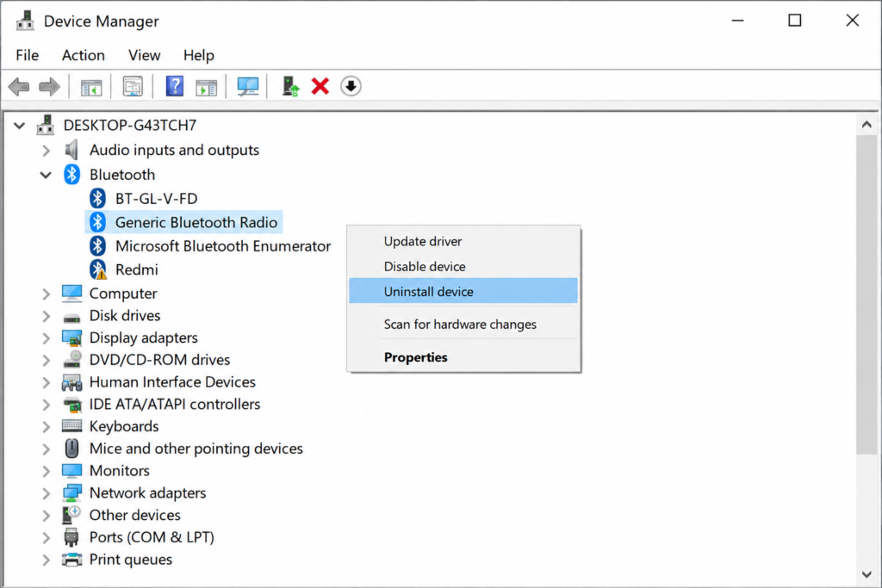
Task: Click the Disable device down-arrow icon
Action: (351, 87)
